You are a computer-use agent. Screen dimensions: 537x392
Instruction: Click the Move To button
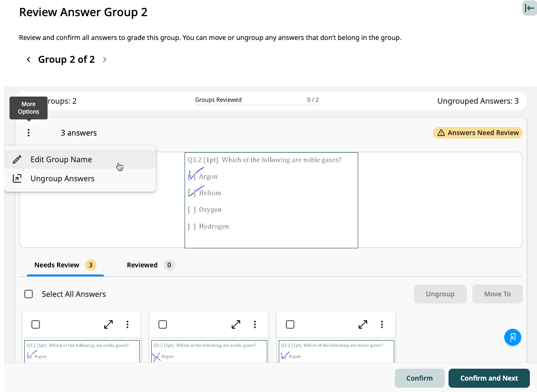497,294
